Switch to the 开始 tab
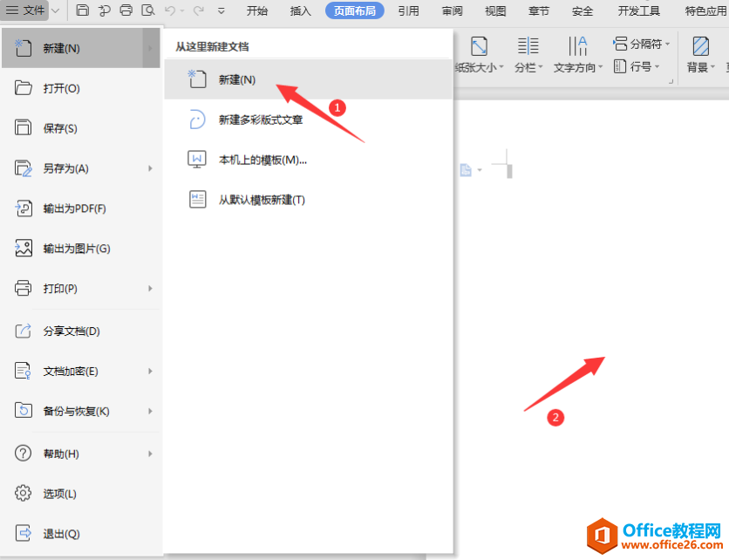Image resolution: width=729 pixels, height=560 pixels. point(257,10)
